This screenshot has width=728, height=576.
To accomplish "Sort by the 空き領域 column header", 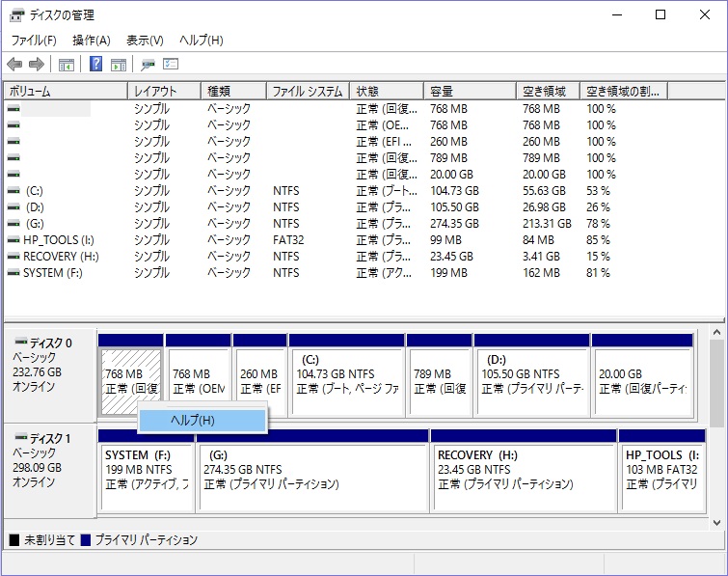I will (549, 91).
